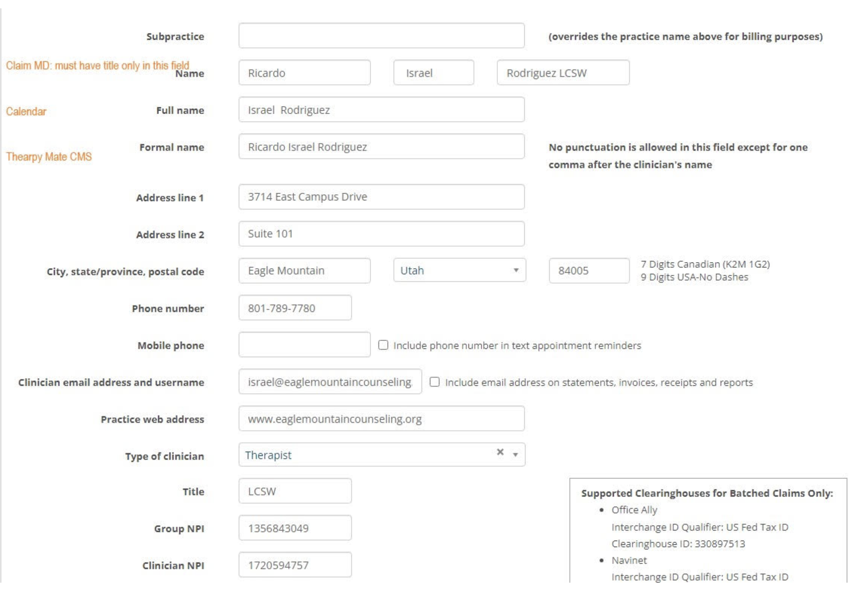Click the Address line 1 field
Image resolution: width=864 pixels, height=616 pixels.
(381, 197)
